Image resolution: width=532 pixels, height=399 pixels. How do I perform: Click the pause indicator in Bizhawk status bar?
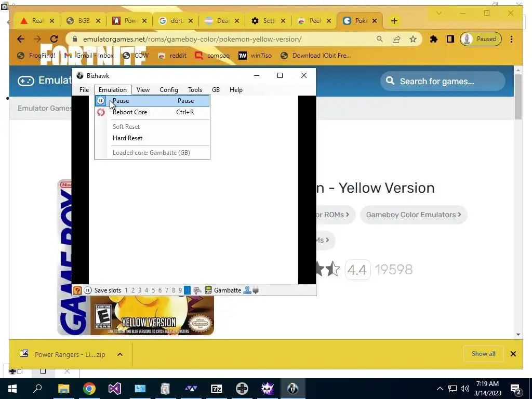click(x=87, y=290)
